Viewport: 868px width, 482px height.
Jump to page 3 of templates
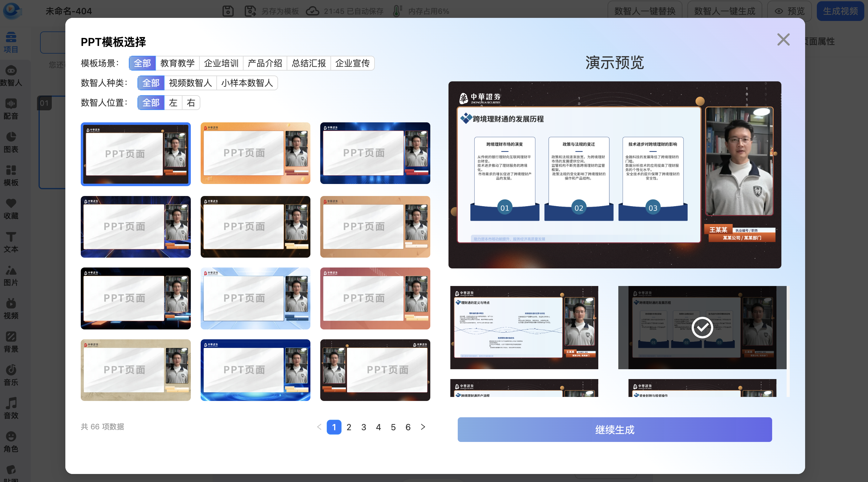(x=364, y=427)
